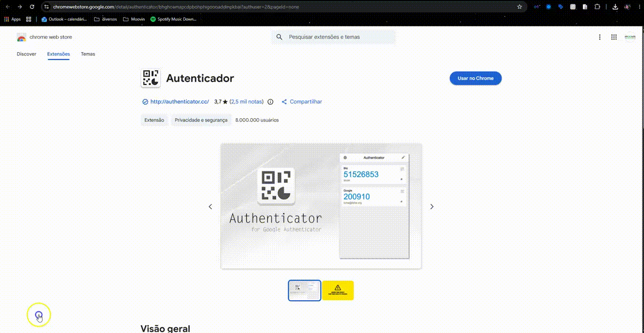Select the first carousel thumbnail

tap(305, 291)
